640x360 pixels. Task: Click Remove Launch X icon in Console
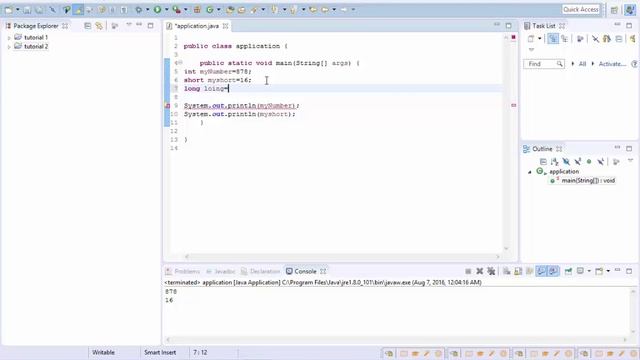pos(480,271)
